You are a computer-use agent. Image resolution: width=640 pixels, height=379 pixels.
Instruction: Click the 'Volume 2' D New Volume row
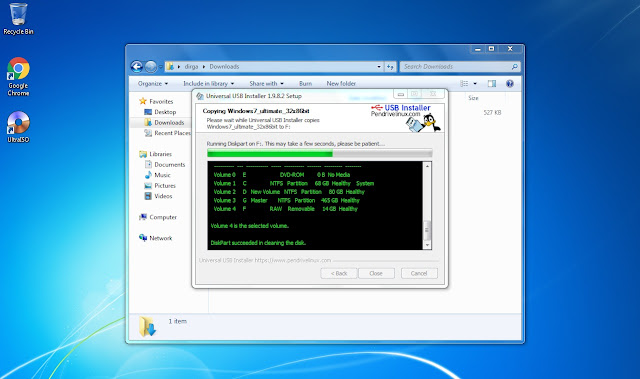[289, 192]
